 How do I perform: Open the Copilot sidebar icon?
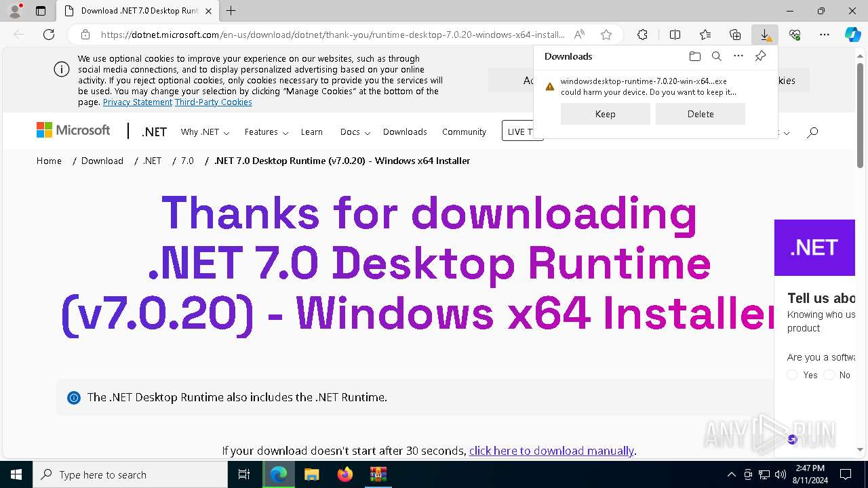[853, 35]
